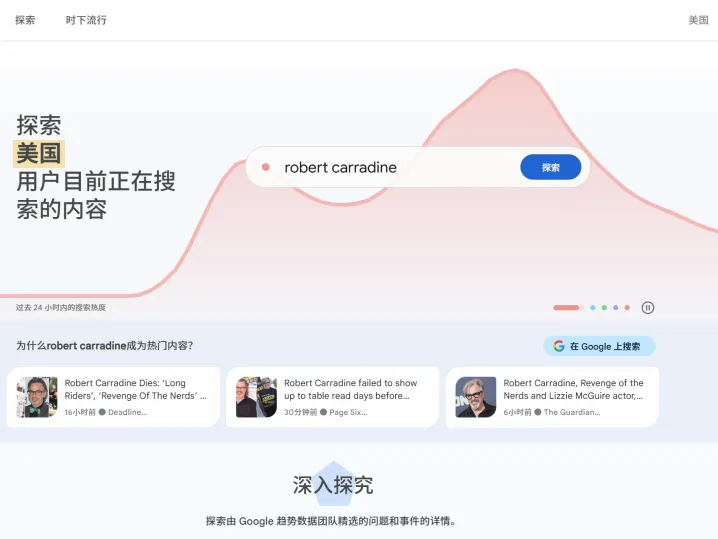718x539 pixels.
Task: Open The Guardian article about Revenge of the Nerds
Action: [x=552, y=397]
